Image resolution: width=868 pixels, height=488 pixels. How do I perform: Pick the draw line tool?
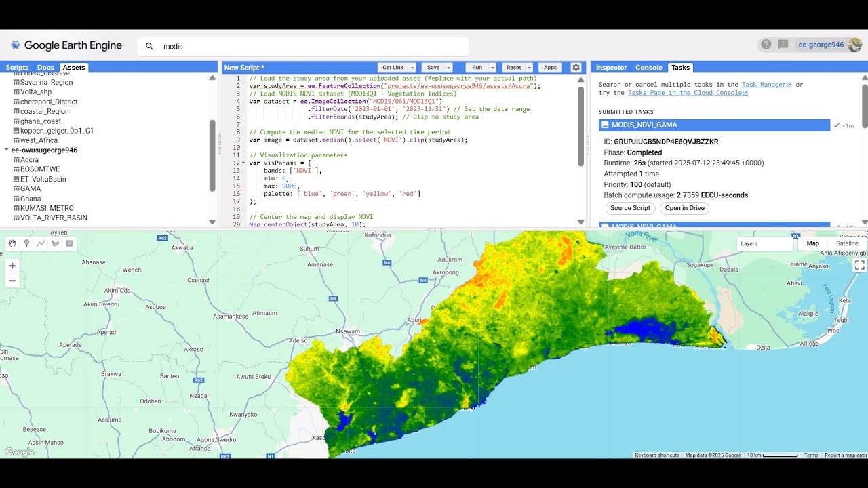(41, 243)
